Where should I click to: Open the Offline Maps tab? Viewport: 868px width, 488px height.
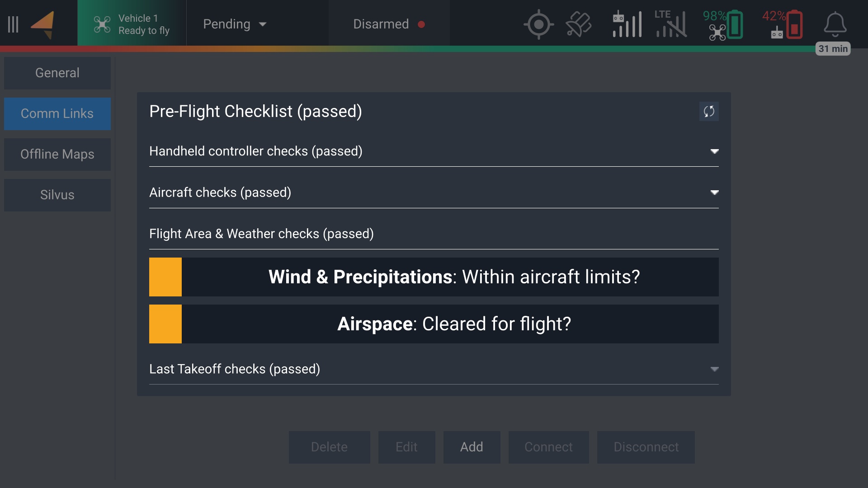pos(57,155)
